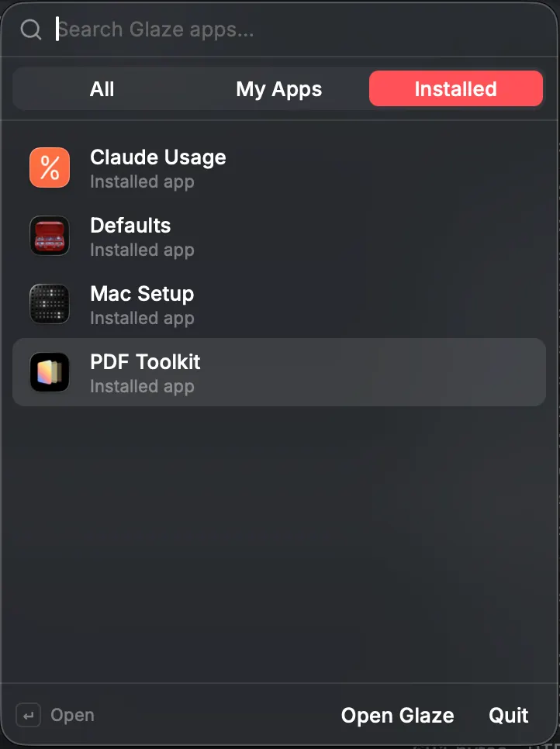Click the magnifying glass search icon
The image size is (560, 749).
[x=31, y=29]
